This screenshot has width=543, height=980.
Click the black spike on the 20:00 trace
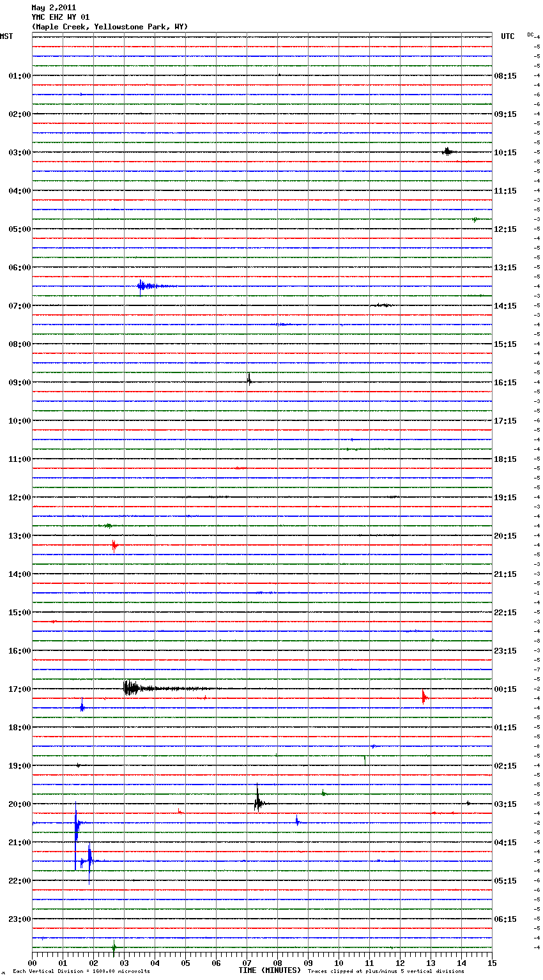[x=257, y=802]
